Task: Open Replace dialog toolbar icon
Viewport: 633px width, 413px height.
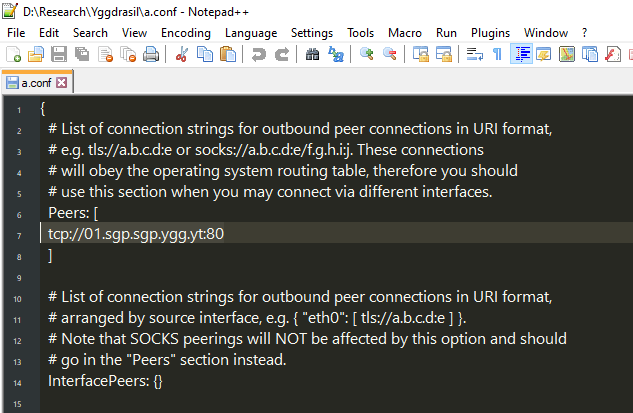Action: (x=335, y=54)
